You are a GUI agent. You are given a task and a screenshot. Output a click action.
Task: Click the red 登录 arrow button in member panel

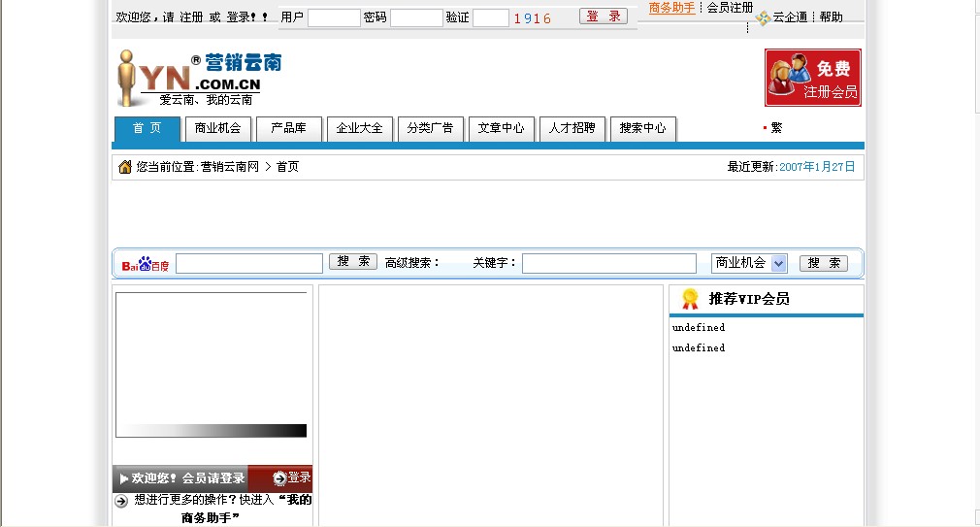point(291,478)
